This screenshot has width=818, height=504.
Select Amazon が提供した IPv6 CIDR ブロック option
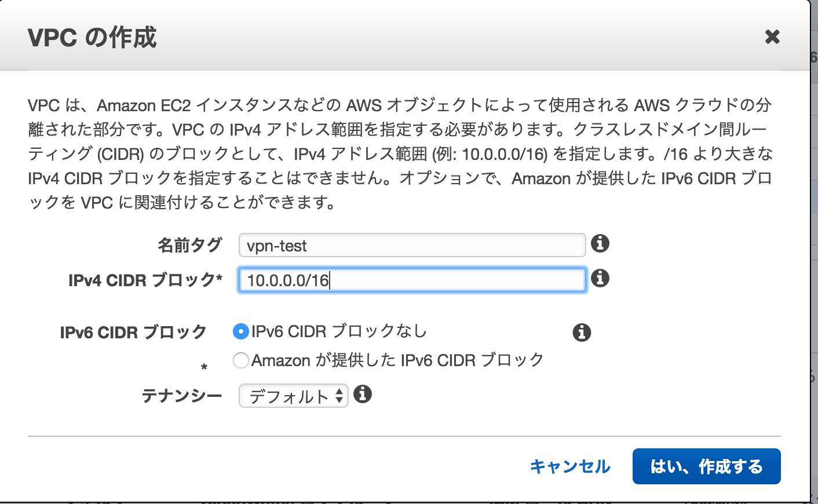coord(240,360)
